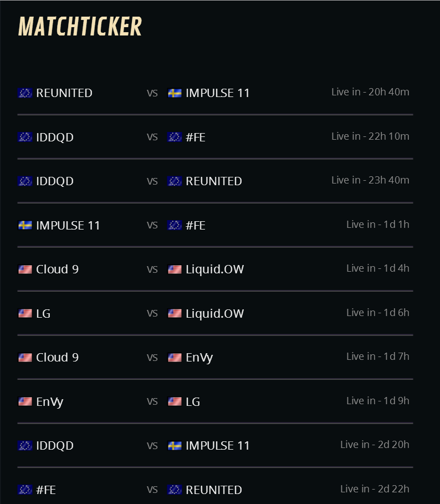The height and width of the screenshot is (504, 440).
Task: Click Sweden flag beside IMPULSE 11 versus #FE
Action: [25, 225]
